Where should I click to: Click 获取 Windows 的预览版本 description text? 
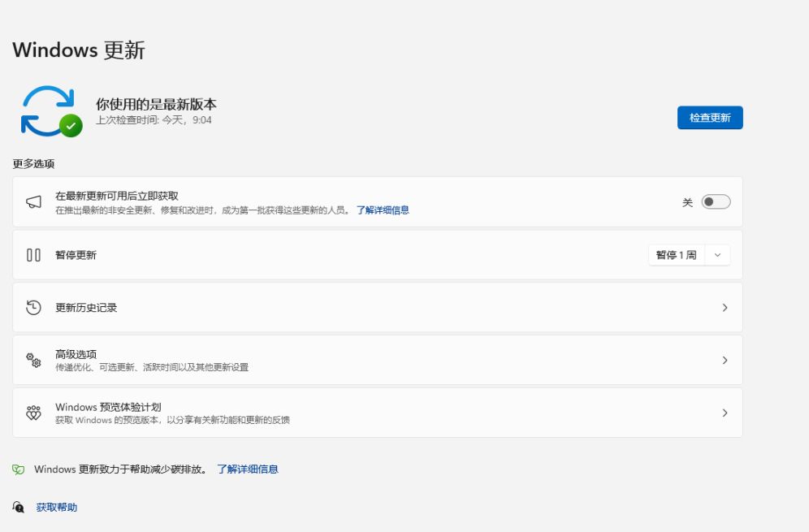pos(172,420)
